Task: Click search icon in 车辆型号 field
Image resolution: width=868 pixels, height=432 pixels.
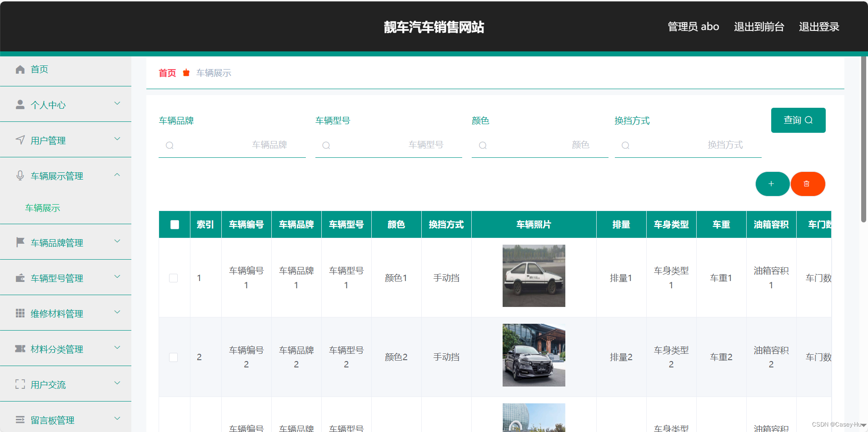Action: [x=326, y=146]
